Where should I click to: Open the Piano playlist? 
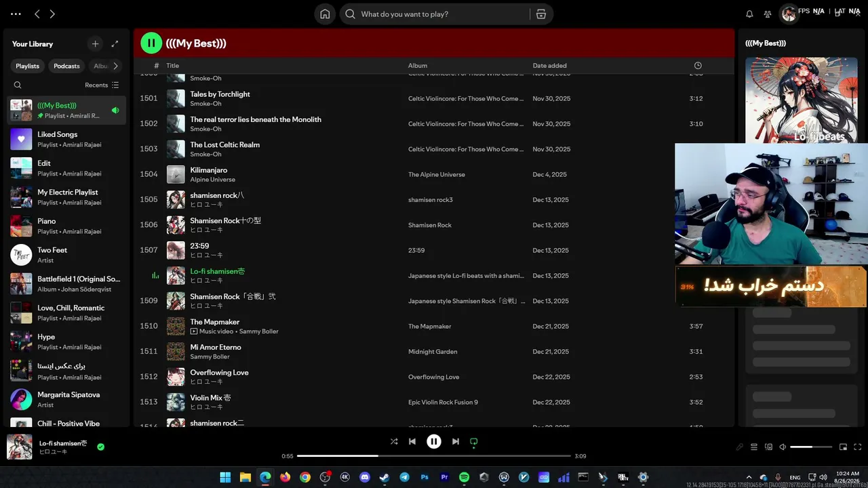(66, 226)
